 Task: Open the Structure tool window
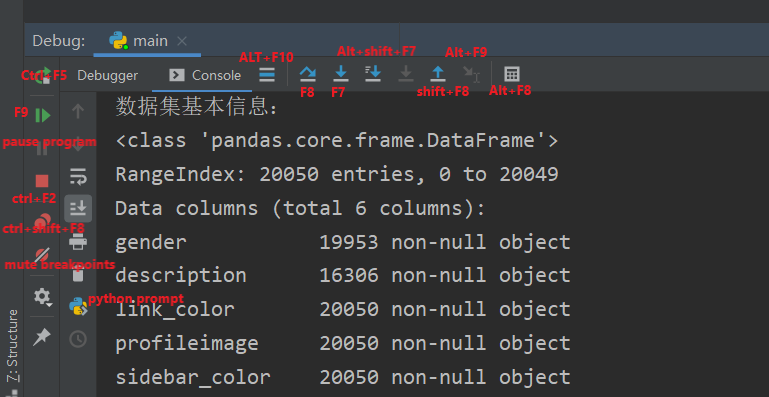pyautogui.click(x=12, y=345)
